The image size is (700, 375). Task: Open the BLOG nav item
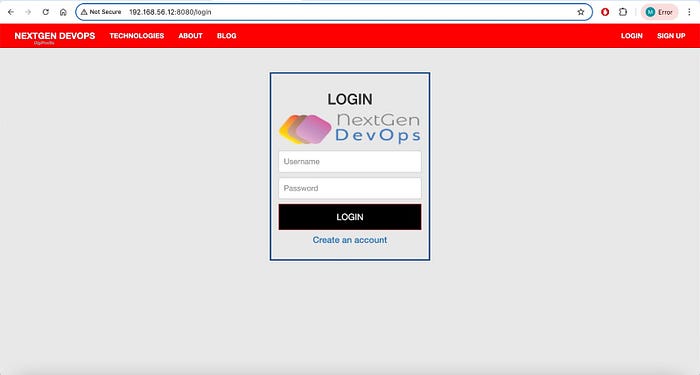[x=226, y=36]
